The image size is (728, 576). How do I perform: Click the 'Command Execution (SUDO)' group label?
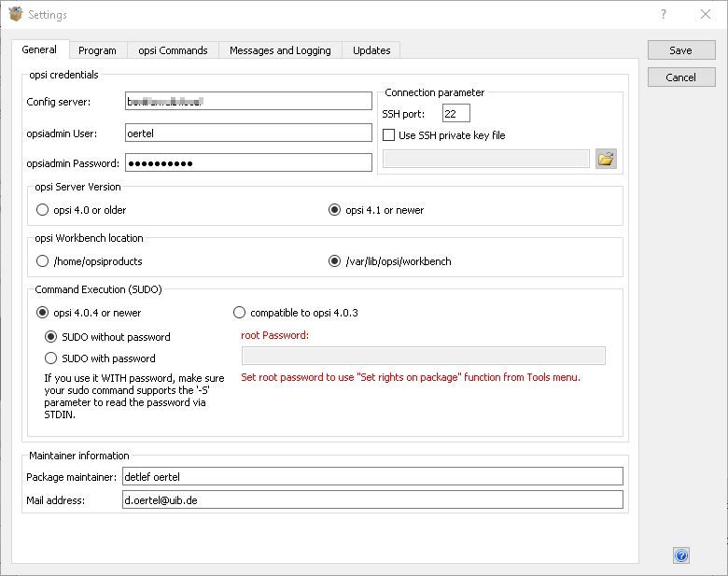pyautogui.click(x=98, y=289)
